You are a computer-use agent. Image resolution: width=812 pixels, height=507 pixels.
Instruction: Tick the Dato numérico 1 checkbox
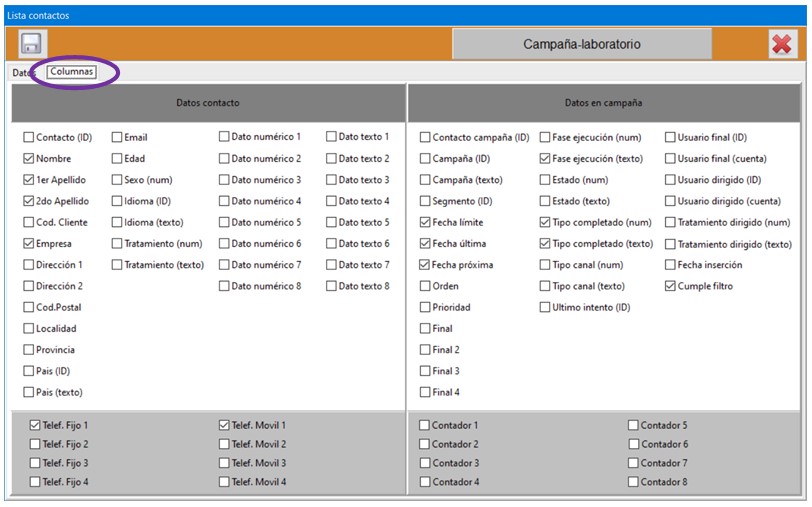pyautogui.click(x=224, y=137)
